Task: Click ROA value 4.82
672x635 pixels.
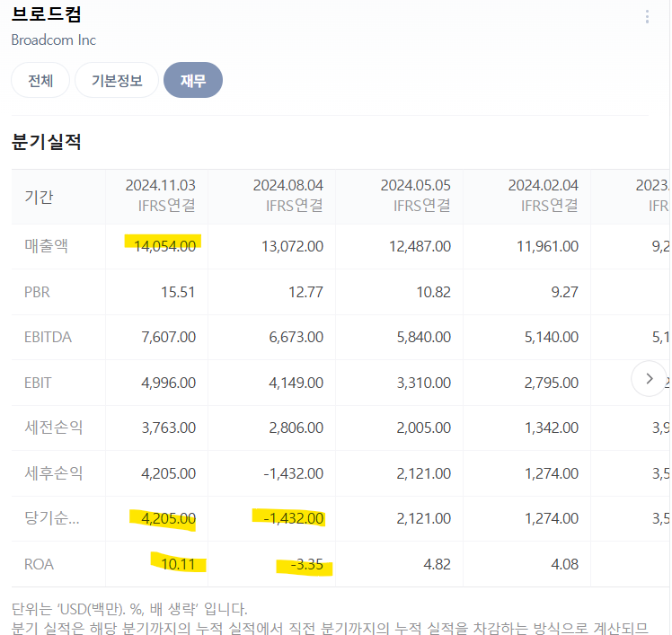Action: point(438,564)
